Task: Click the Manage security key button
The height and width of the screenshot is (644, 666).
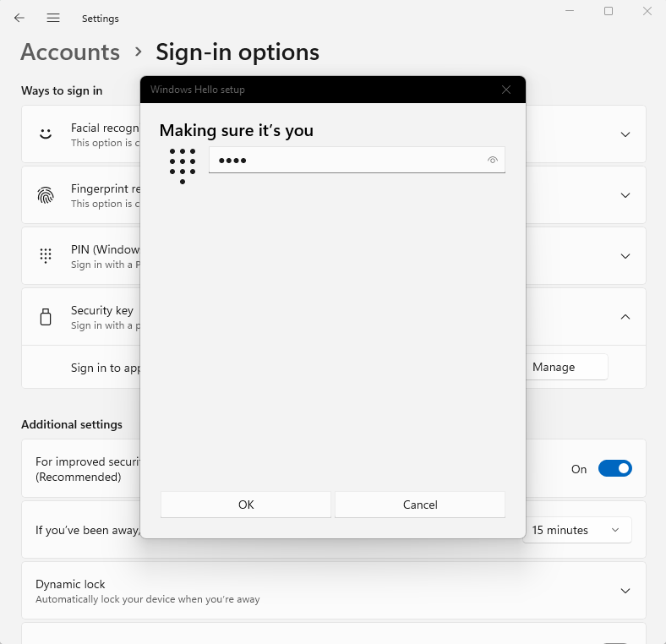Action: [566, 367]
